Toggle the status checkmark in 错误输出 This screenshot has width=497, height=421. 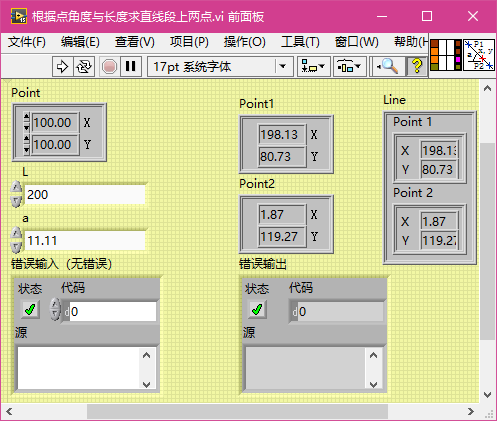click(x=257, y=310)
